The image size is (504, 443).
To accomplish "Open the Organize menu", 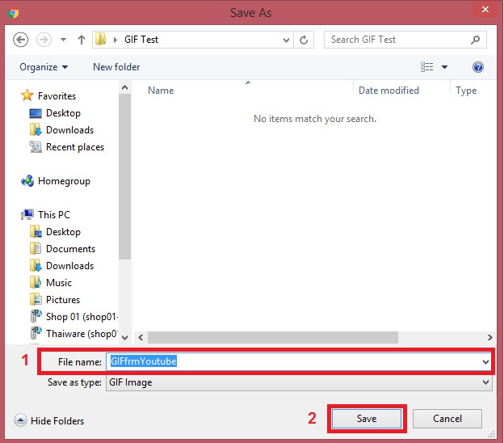I will 44,67.
